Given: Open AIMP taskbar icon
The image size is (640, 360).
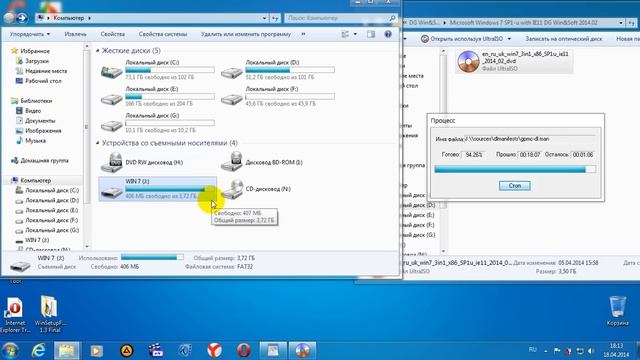Looking at the screenshot, I should tap(127, 350).
